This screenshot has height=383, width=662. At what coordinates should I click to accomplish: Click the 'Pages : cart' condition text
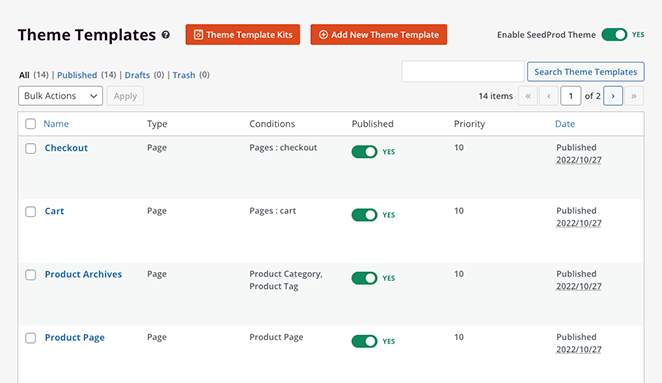(x=273, y=211)
